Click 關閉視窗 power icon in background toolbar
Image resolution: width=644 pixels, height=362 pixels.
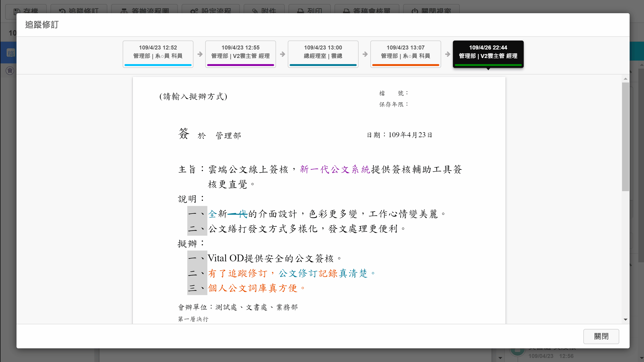[x=415, y=11]
